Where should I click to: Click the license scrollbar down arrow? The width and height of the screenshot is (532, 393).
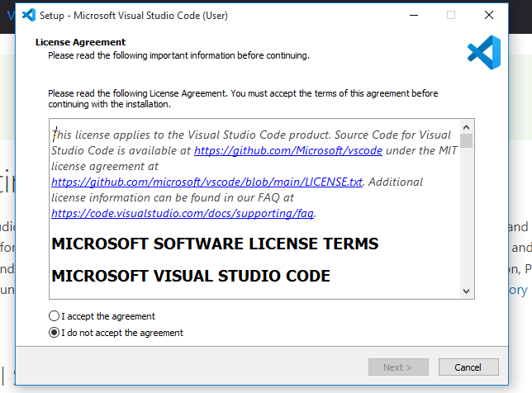coord(466,291)
